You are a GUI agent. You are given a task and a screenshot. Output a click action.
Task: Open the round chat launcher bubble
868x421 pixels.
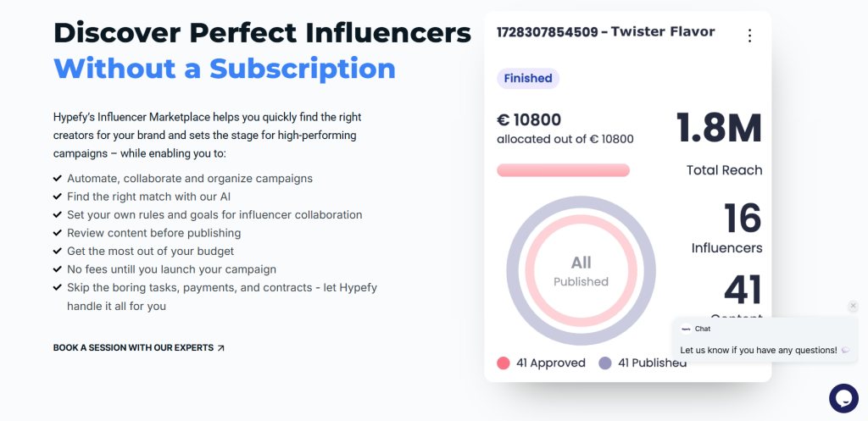pyautogui.click(x=843, y=397)
